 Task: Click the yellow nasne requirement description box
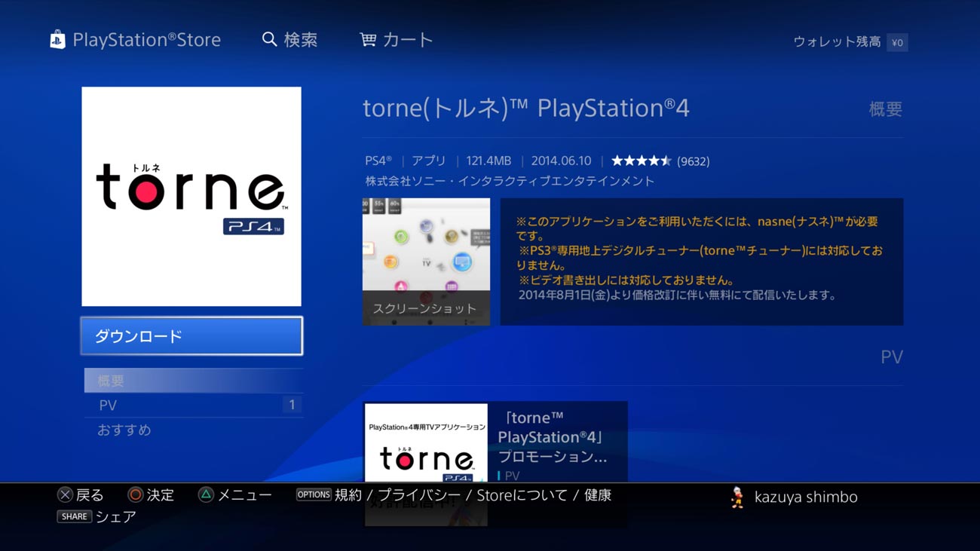[x=701, y=262]
